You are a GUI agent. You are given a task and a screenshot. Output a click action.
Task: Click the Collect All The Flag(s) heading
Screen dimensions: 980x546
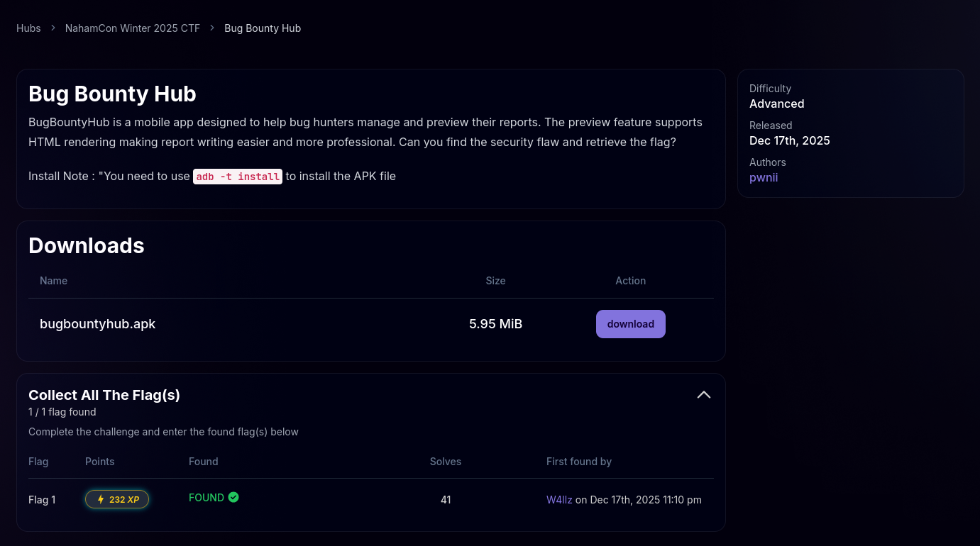104,395
